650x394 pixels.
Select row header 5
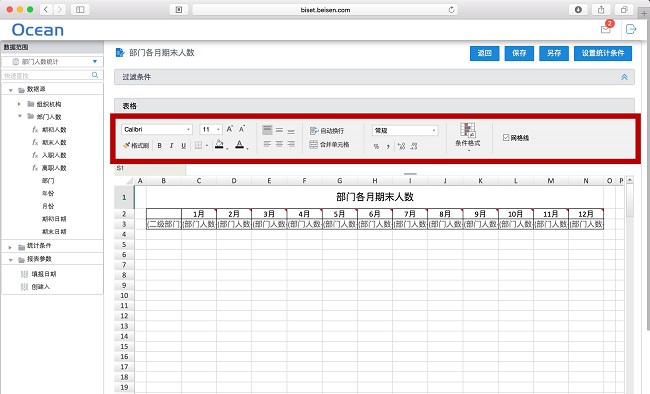point(124,244)
